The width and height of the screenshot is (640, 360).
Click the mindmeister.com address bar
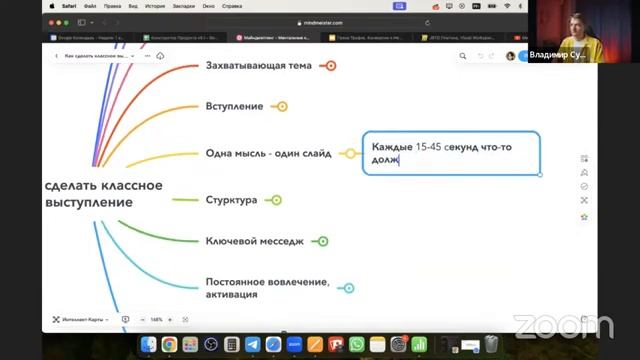[320, 23]
